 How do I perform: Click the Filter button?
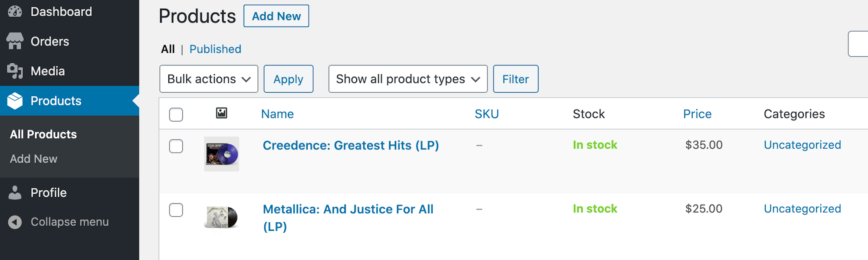click(516, 79)
